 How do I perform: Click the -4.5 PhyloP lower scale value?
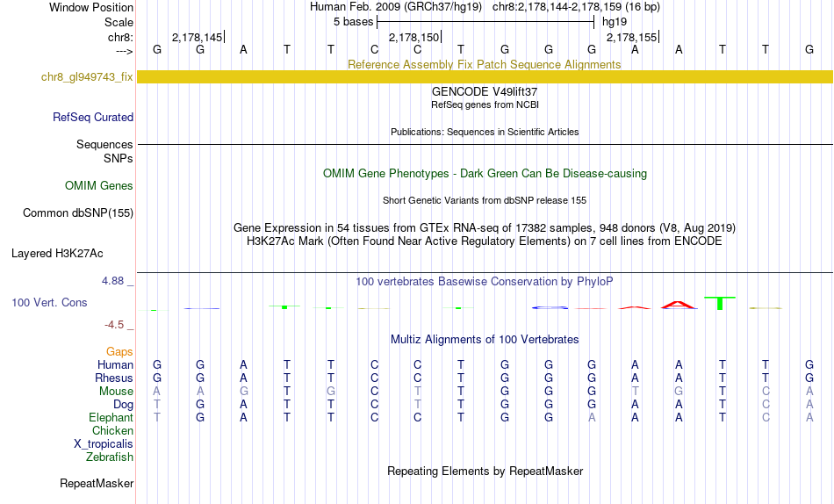(114, 325)
